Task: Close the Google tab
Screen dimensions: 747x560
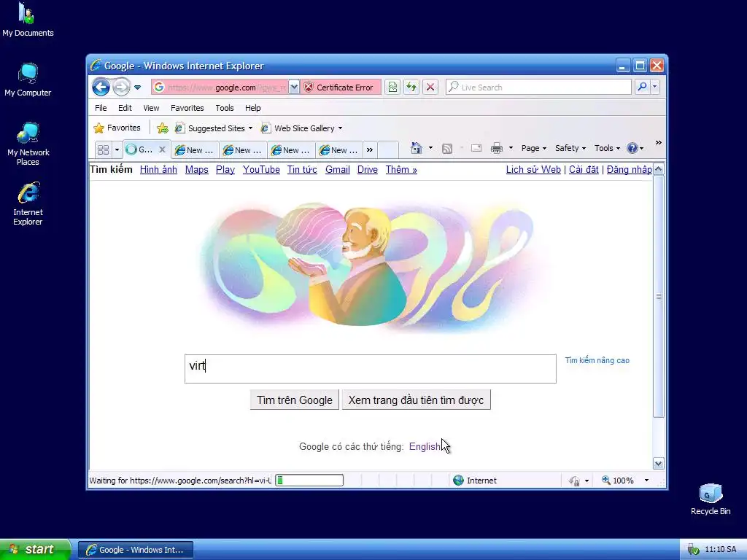Action: pos(162,149)
